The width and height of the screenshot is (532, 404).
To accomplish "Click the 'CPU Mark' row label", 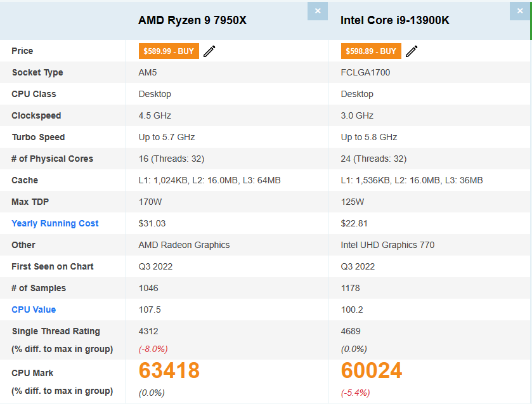I will pos(32,373).
